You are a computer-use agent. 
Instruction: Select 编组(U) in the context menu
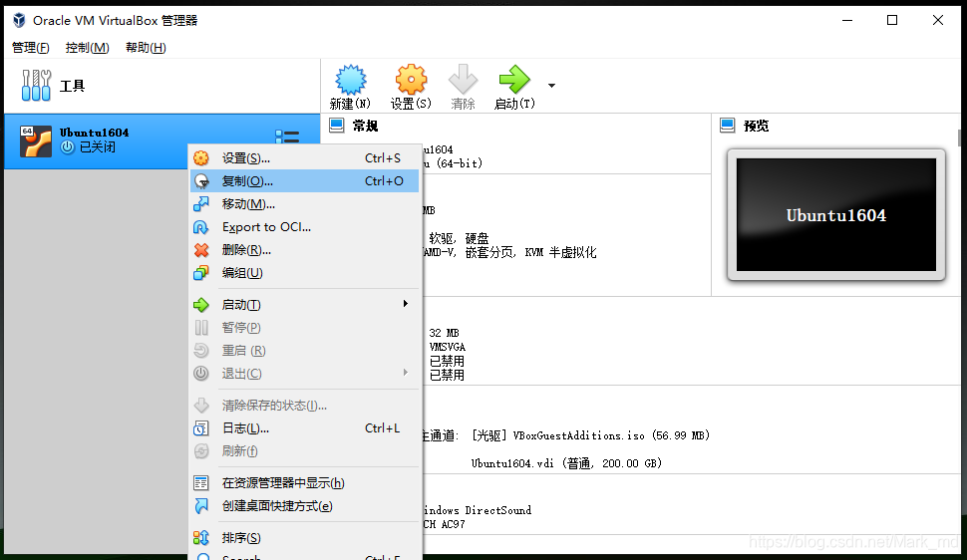click(305, 273)
